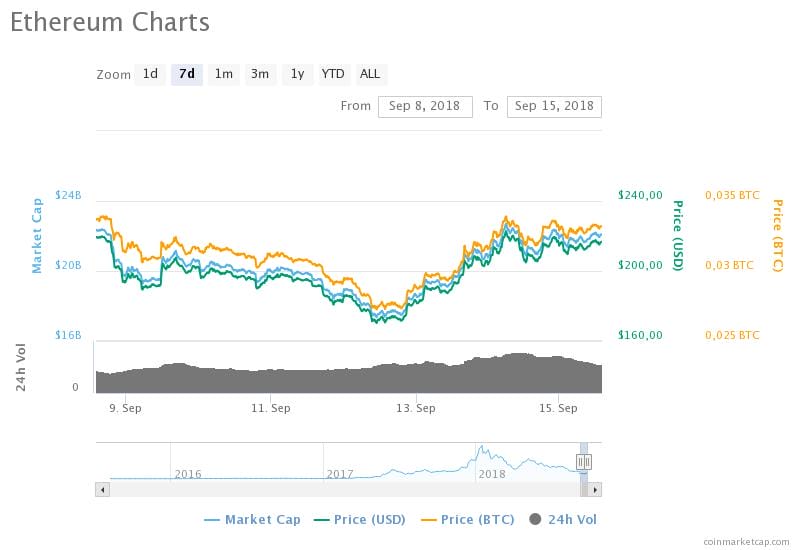Image resolution: width=800 pixels, height=550 pixels.
Task: Toggle the 24h Vol legend series
Action: coord(563,520)
